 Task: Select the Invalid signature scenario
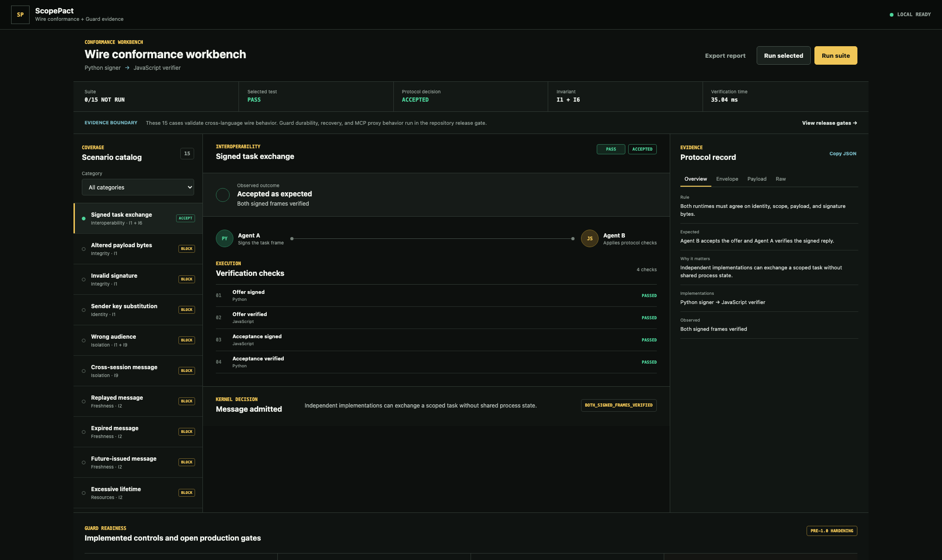[x=138, y=279]
